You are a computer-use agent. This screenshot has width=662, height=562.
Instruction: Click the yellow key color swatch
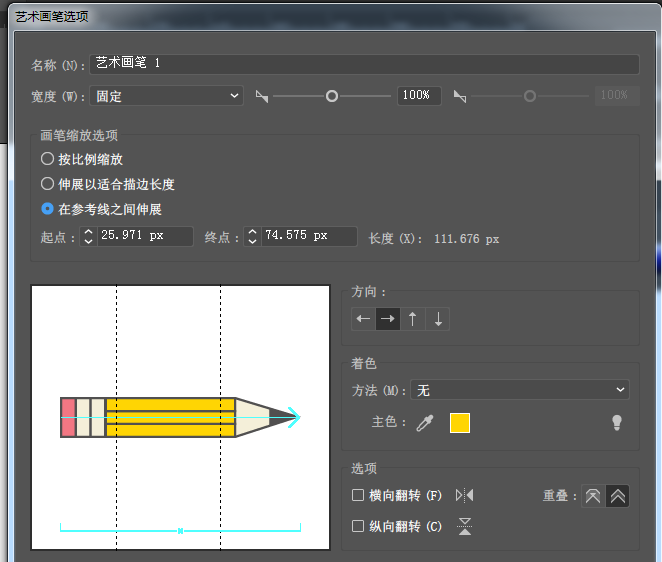click(460, 423)
